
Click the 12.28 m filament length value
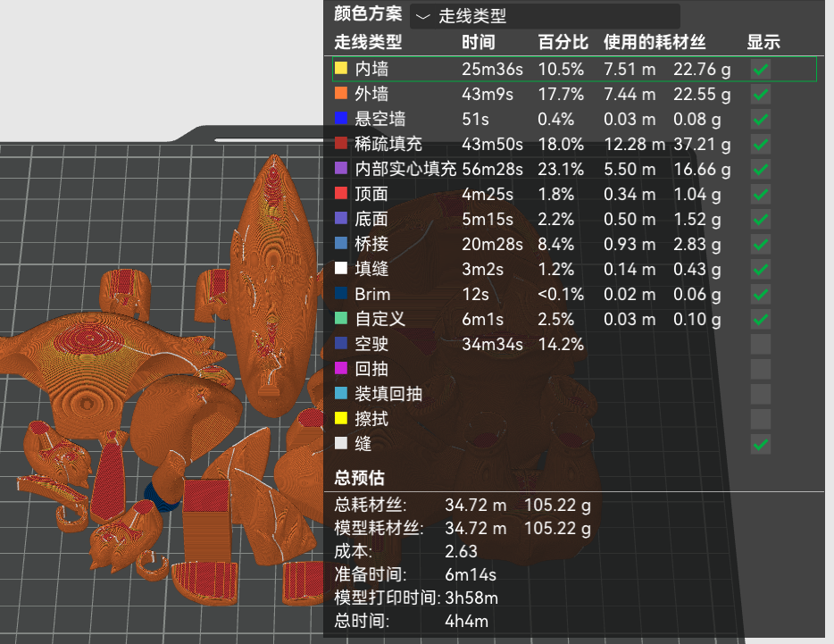tap(634, 144)
